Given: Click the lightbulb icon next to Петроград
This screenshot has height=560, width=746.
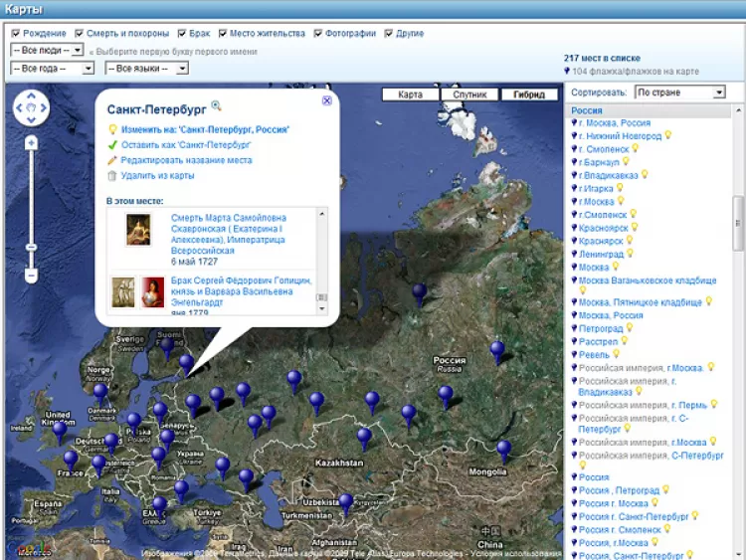Looking at the screenshot, I should click(630, 328).
